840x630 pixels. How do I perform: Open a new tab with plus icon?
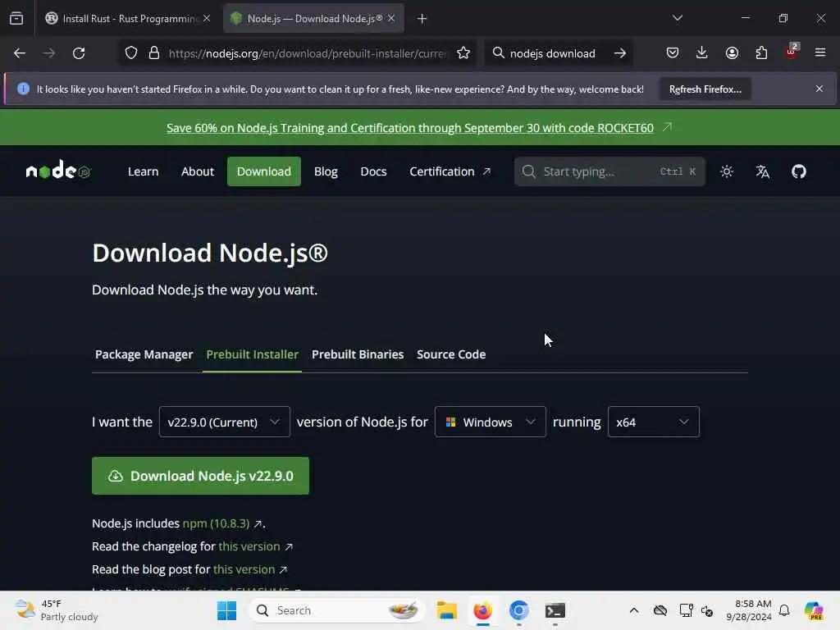(422, 19)
